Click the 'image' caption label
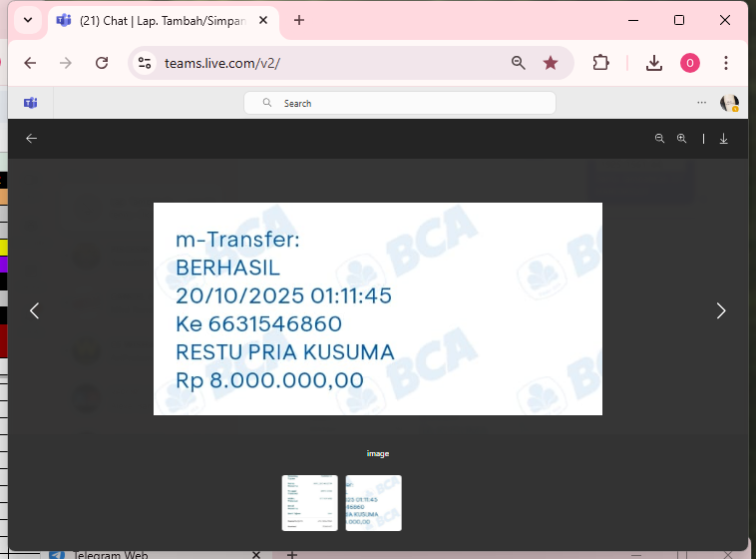This screenshot has height=559, width=756. click(x=378, y=454)
